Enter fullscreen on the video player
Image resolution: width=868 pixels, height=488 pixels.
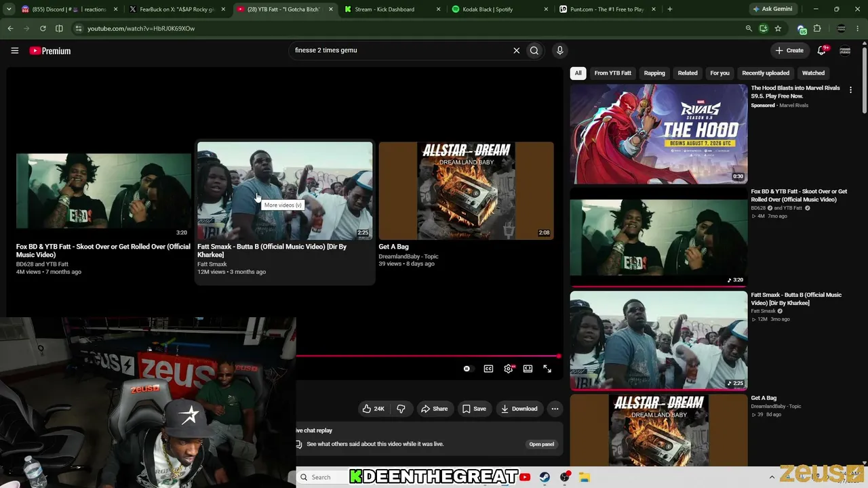547,369
